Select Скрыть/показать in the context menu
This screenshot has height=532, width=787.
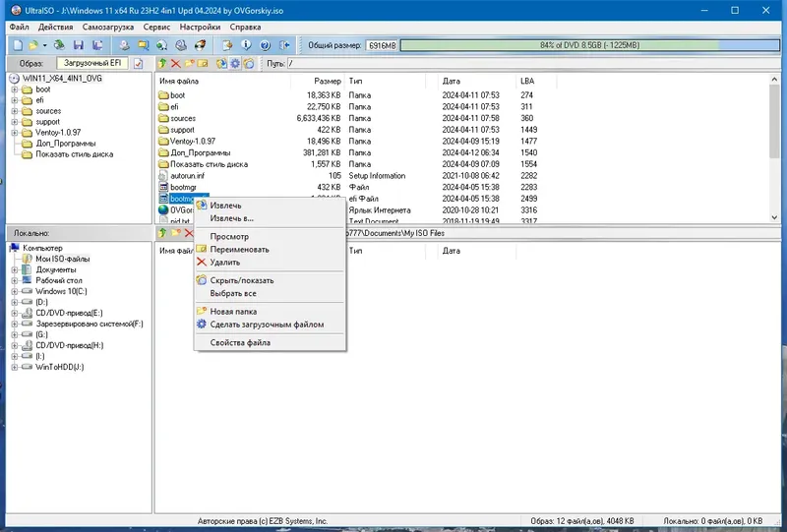coord(270,280)
